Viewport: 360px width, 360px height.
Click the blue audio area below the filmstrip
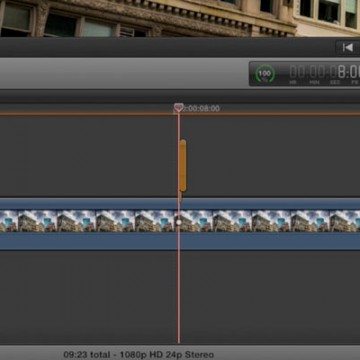pyautogui.click(x=180, y=241)
